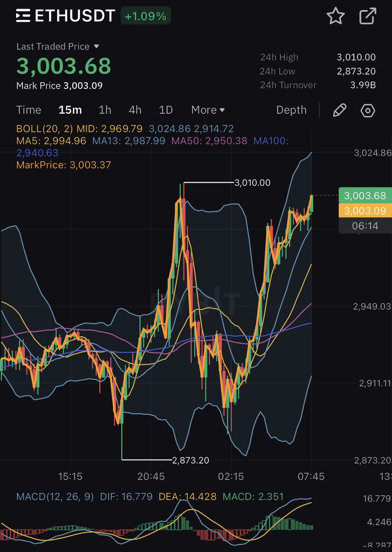Select the drawing pencil tool
Screen dimensions: 392x552
(x=339, y=110)
